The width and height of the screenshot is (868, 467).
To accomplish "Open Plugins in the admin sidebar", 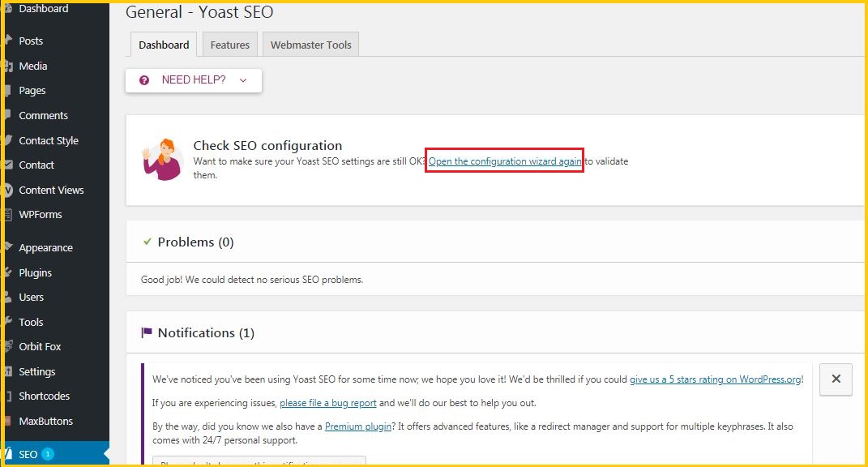I will tap(35, 272).
